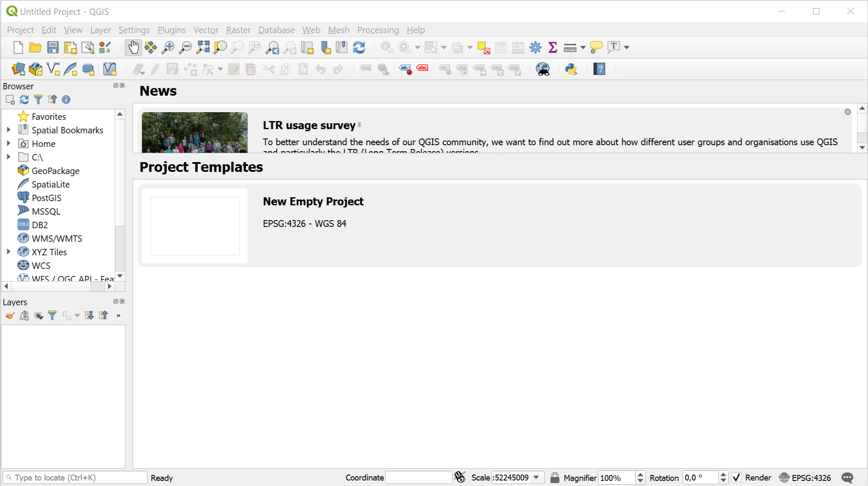Click the Open Project folder icon
Viewport: 868px width, 486px height.
click(x=35, y=47)
